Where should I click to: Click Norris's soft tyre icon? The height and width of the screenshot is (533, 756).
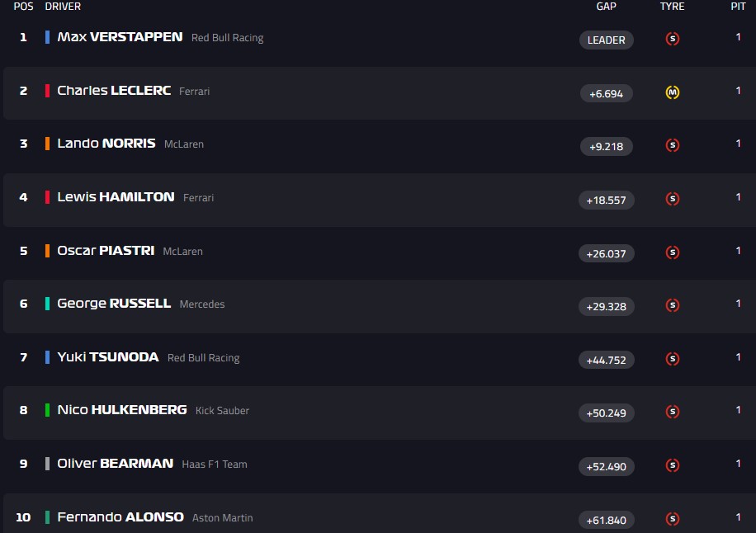coord(672,145)
